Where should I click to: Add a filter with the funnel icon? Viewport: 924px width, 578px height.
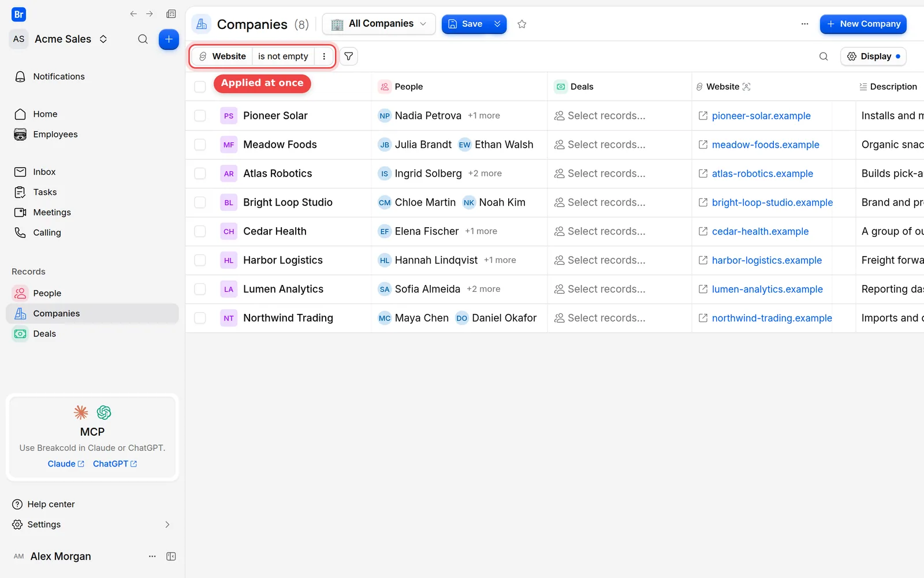tap(349, 57)
